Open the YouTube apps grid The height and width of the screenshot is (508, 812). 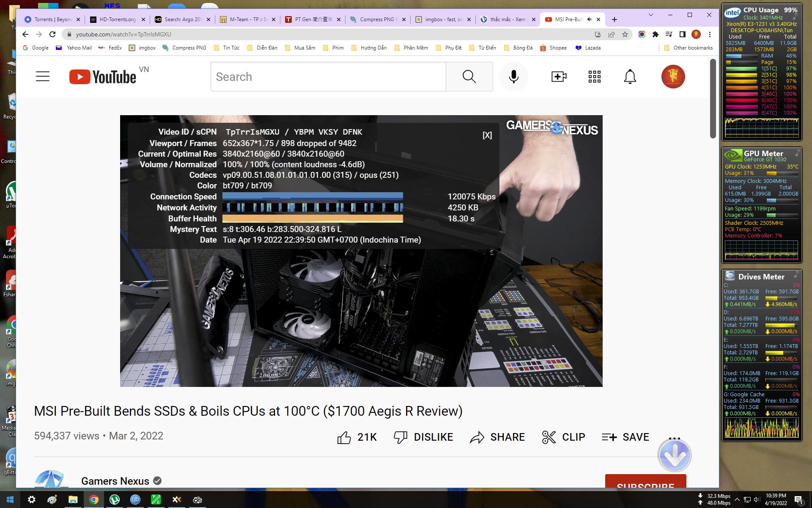click(x=594, y=77)
